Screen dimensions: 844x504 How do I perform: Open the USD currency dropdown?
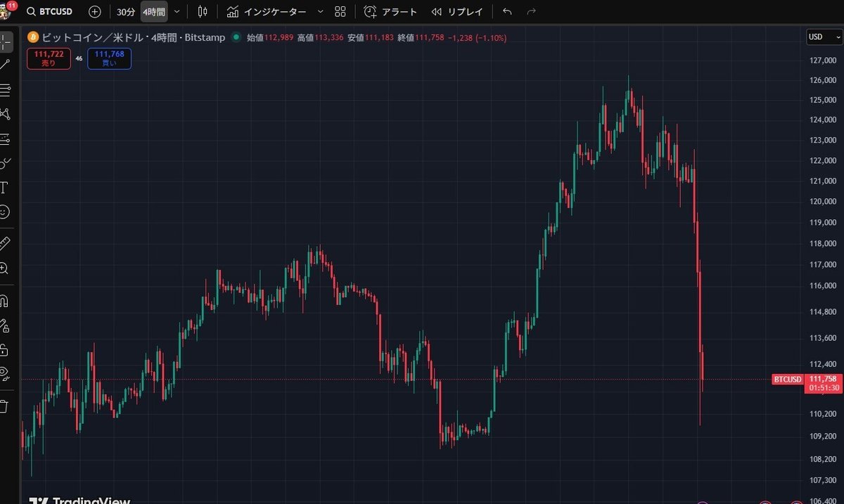click(x=823, y=37)
